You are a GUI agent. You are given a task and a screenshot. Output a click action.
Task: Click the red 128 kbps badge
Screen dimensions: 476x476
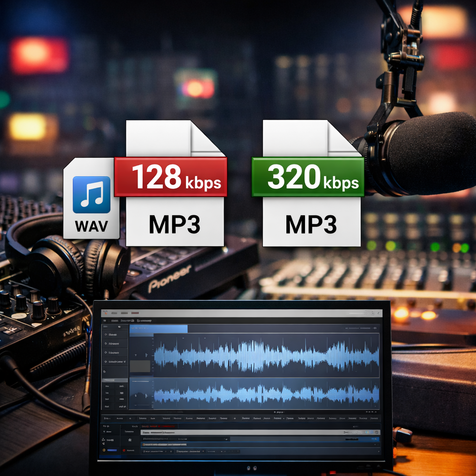tap(170, 177)
